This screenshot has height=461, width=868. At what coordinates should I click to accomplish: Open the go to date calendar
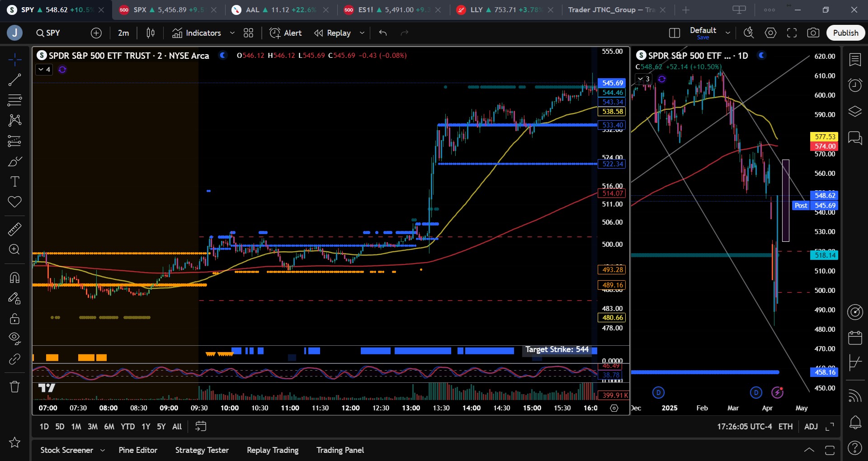pos(201,427)
